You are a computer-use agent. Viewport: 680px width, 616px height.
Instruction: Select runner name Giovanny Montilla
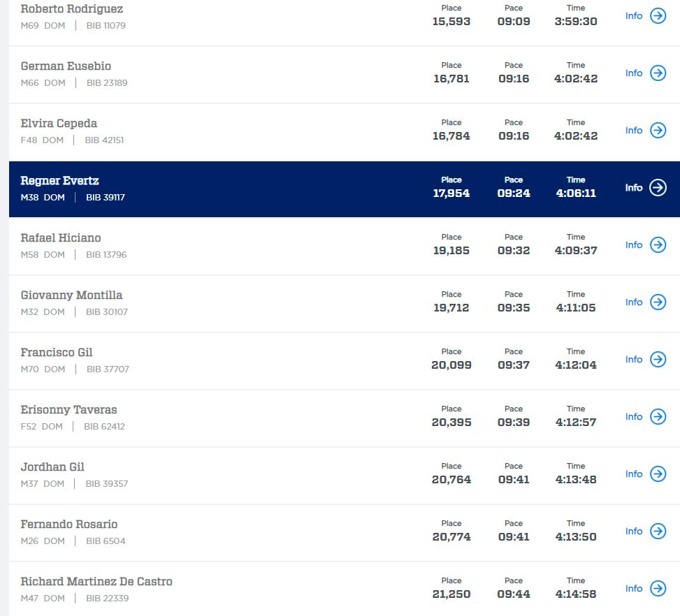coord(71,295)
